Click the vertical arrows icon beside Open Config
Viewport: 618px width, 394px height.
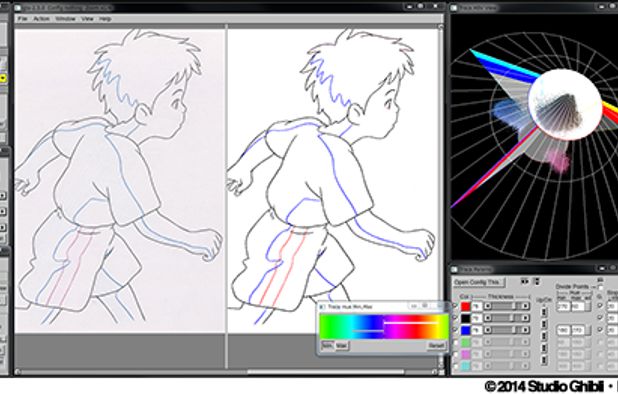[537, 282]
